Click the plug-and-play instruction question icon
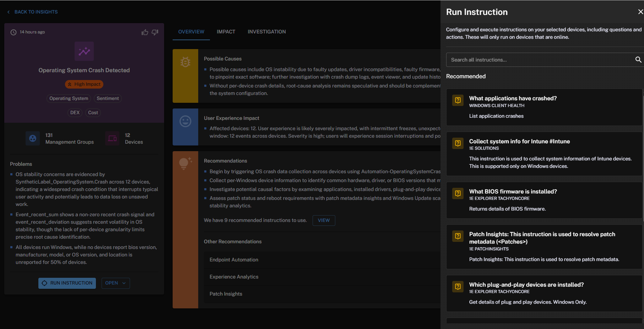This screenshot has height=329, width=644. coord(458,287)
